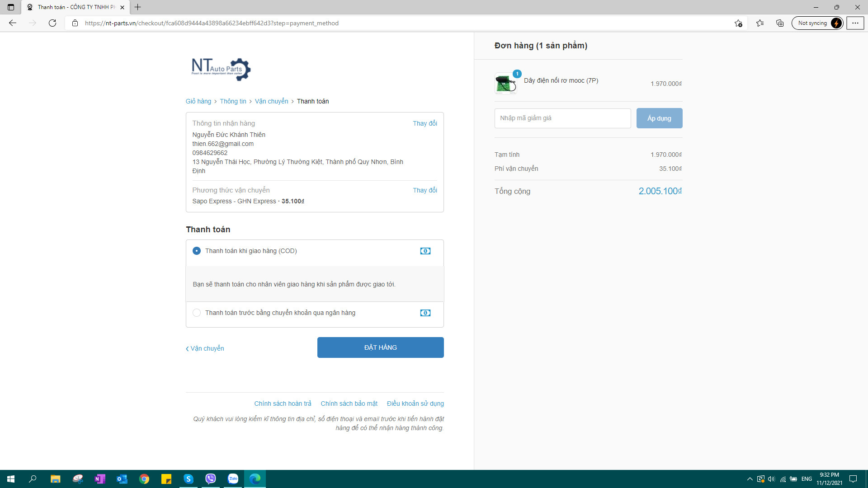This screenshot has width=868, height=488.
Task: Click Thay đổi next to Thông tin nhận hàng
Action: point(425,123)
